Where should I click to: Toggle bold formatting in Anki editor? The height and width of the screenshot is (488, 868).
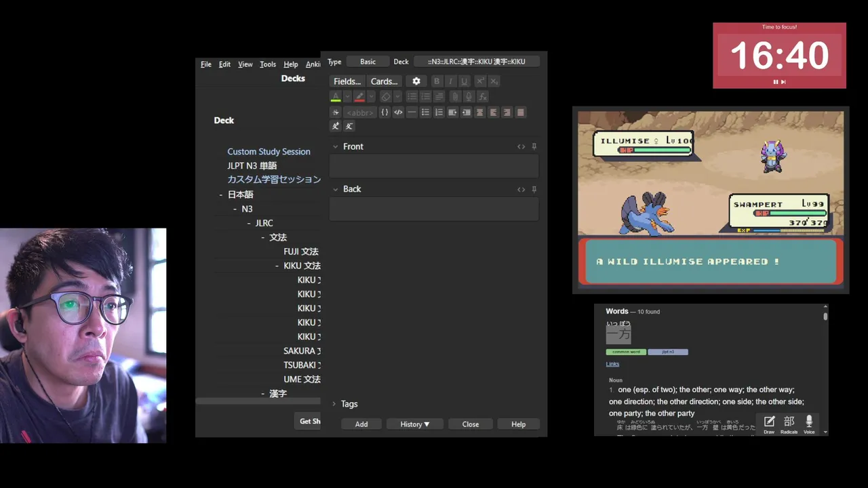437,81
